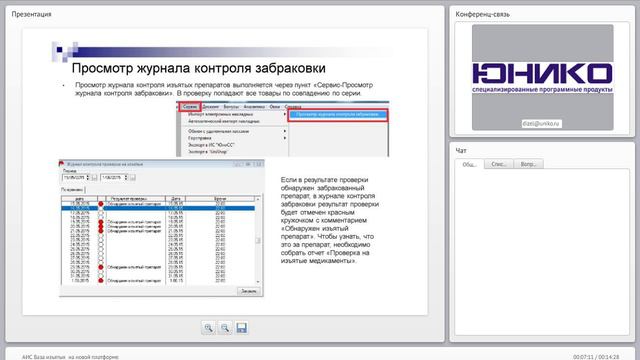The image size is (640, 360).
Task: Click the 'Результат проверки' column header in the journal
Action: (x=135, y=198)
